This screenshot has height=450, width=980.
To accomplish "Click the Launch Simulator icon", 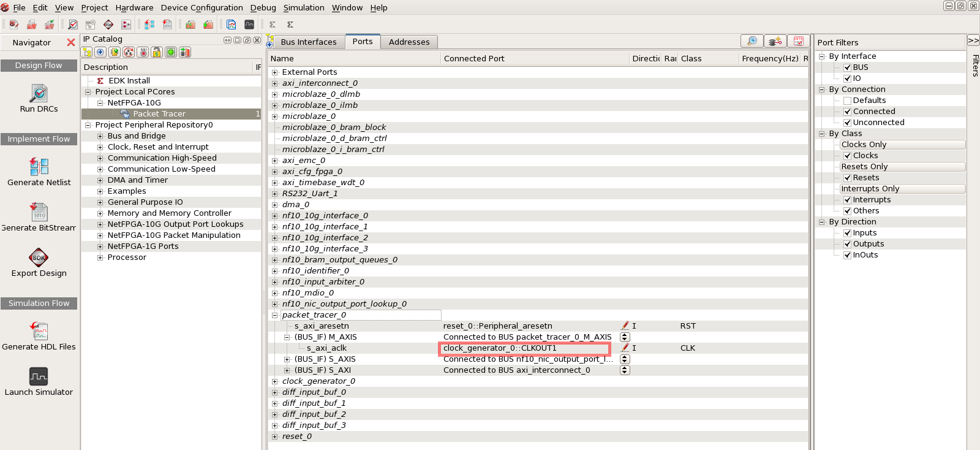I will coord(39,376).
